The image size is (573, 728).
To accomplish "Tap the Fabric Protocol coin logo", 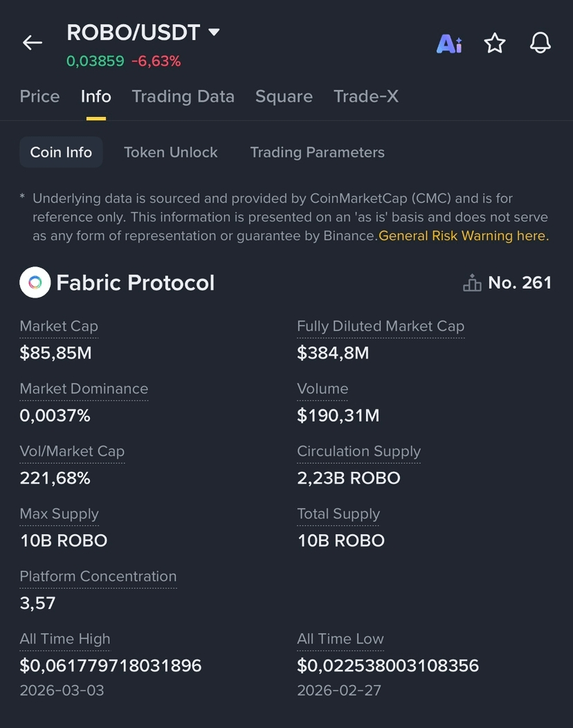I will pos(35,282).
